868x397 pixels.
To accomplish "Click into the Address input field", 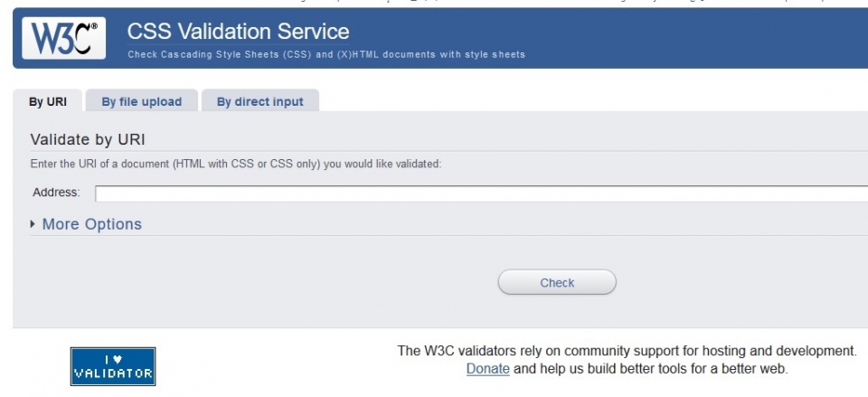I will tap(479, 194).
